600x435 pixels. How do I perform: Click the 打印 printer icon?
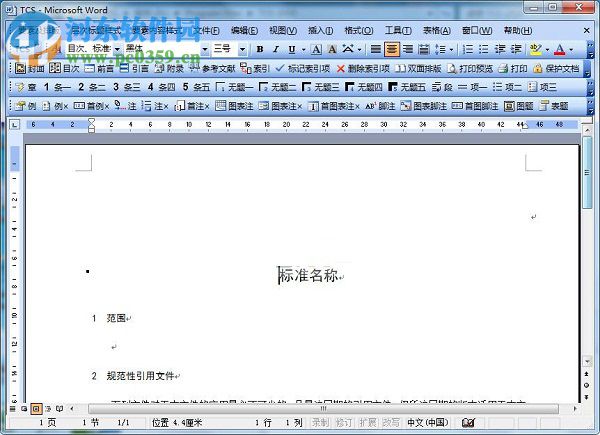pos(513,68)
